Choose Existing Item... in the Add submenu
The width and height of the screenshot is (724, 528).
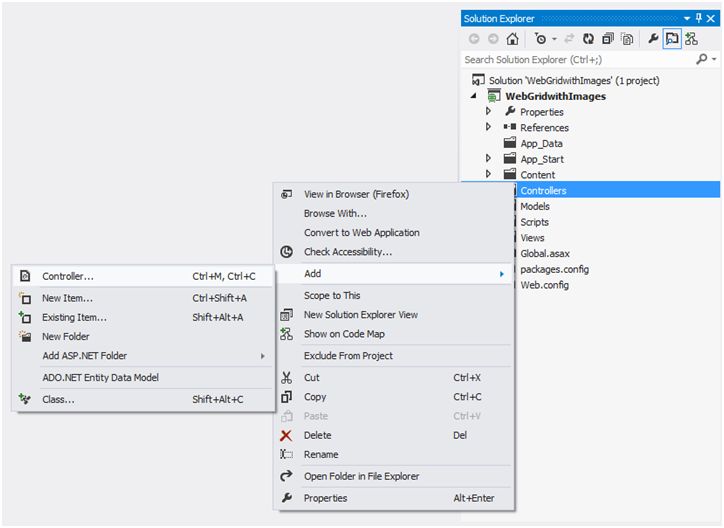click(144, 318)
